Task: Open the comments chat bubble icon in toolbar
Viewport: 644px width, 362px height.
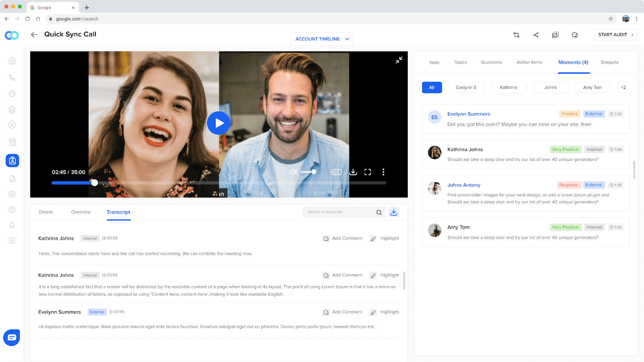Action: tap(575, 35)
